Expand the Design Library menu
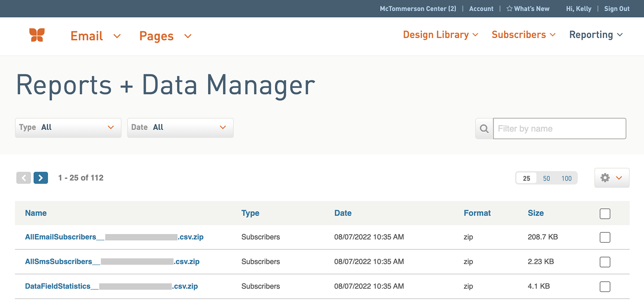This screenshot has height=301, width=644. pos(440,35)
